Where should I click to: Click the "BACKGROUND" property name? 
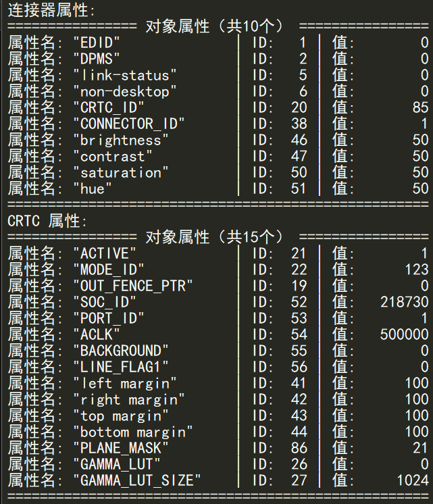click(x=121, y=351)
